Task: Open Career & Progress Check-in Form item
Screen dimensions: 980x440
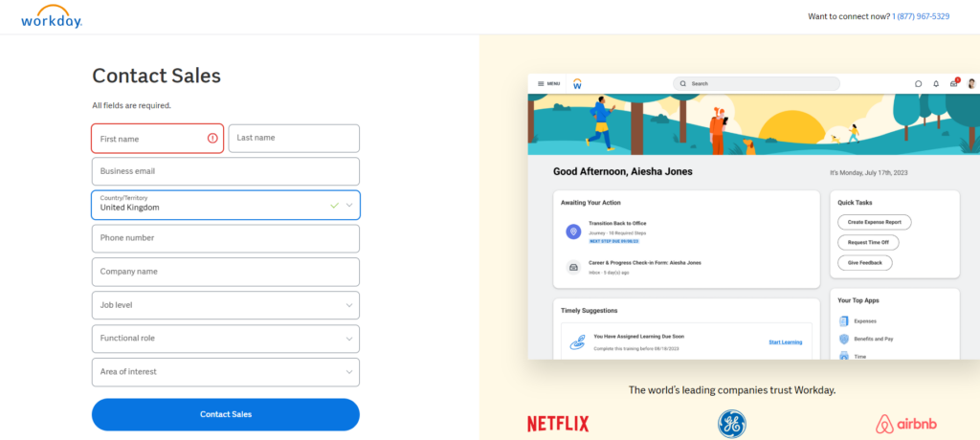Action: tap(645, 262)
